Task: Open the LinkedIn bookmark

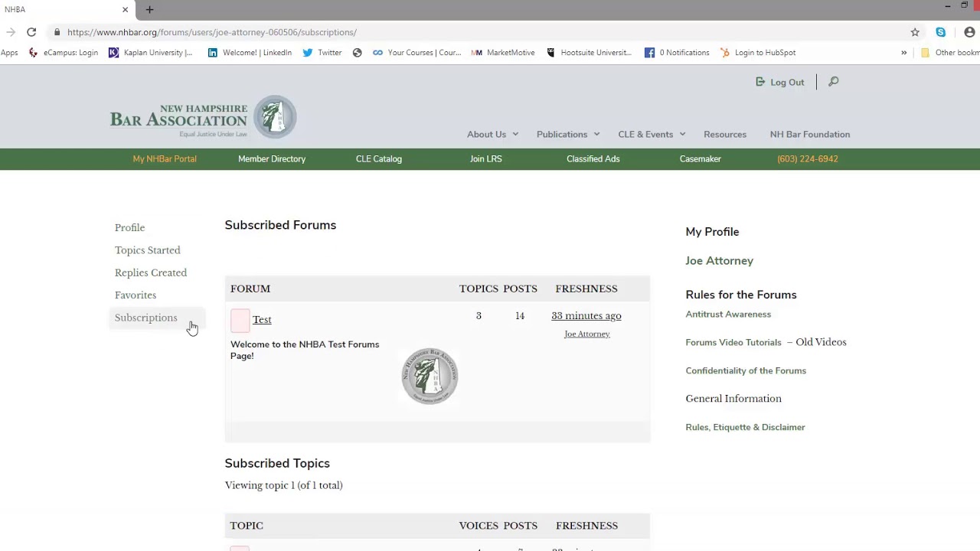Action: (x=250, y=53)
